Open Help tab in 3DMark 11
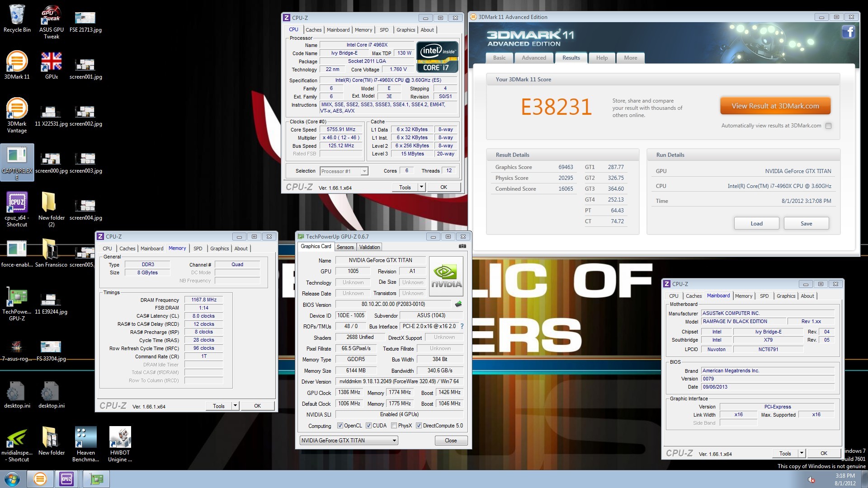868x488 pixels. 602,58
